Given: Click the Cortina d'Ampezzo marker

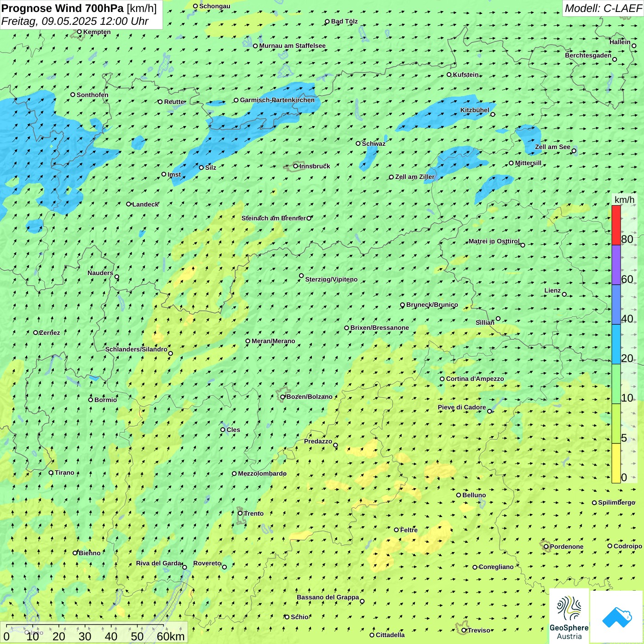Looking at the screenshot, I should coord(442,379).
